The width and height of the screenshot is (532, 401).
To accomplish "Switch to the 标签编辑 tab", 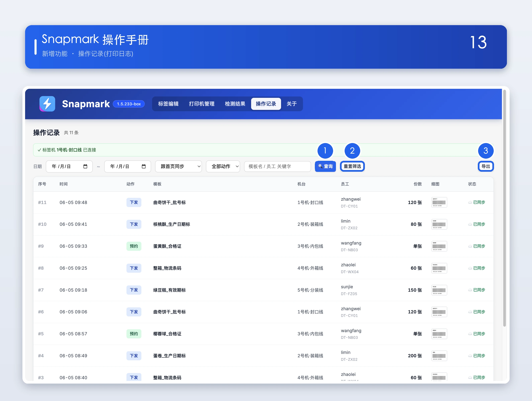I will (168, 104).
